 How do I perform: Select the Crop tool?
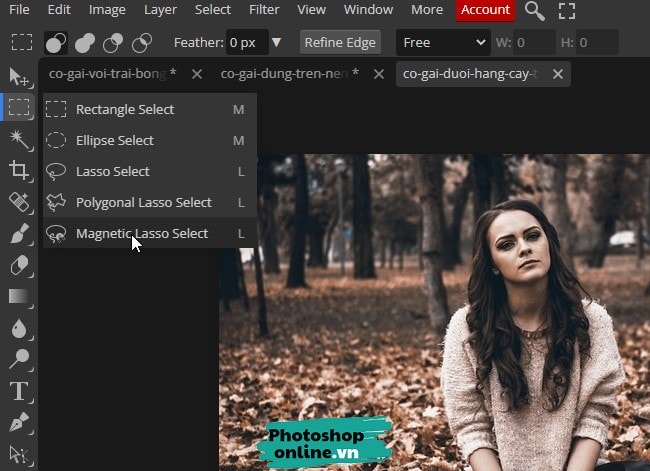tap(18, 170)
